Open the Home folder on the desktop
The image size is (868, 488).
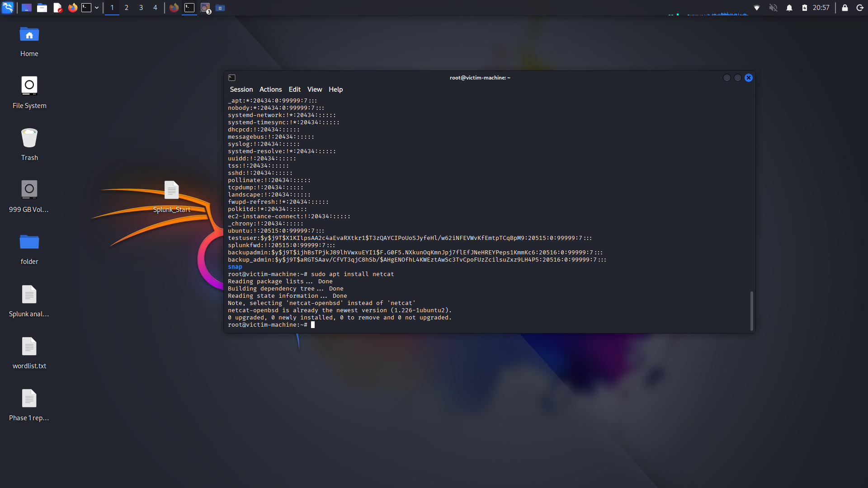(x=29, y=34)
